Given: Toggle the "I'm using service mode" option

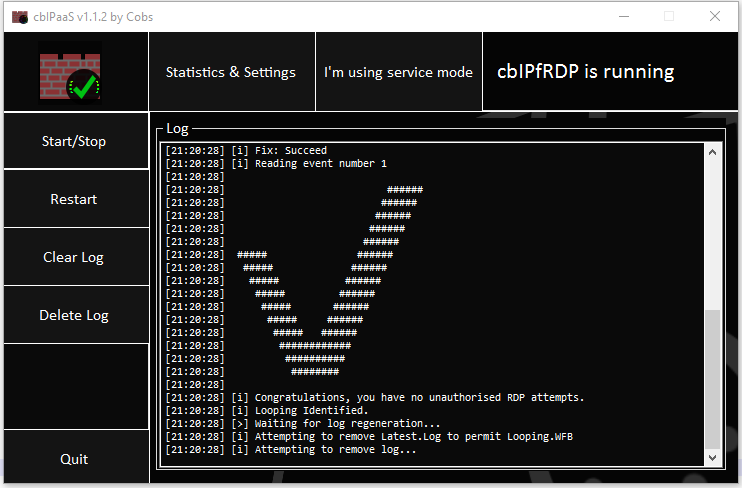Looking at the screenshot, I should click(398, 72).
